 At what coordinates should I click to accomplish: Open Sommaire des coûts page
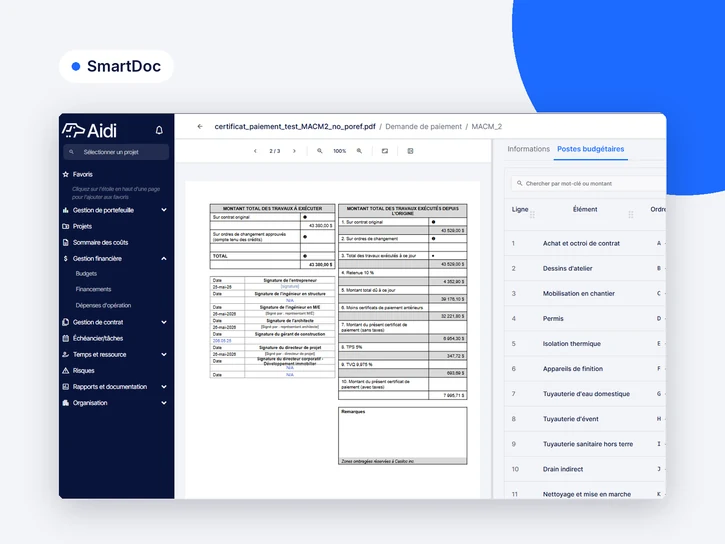tap(100, 243)
